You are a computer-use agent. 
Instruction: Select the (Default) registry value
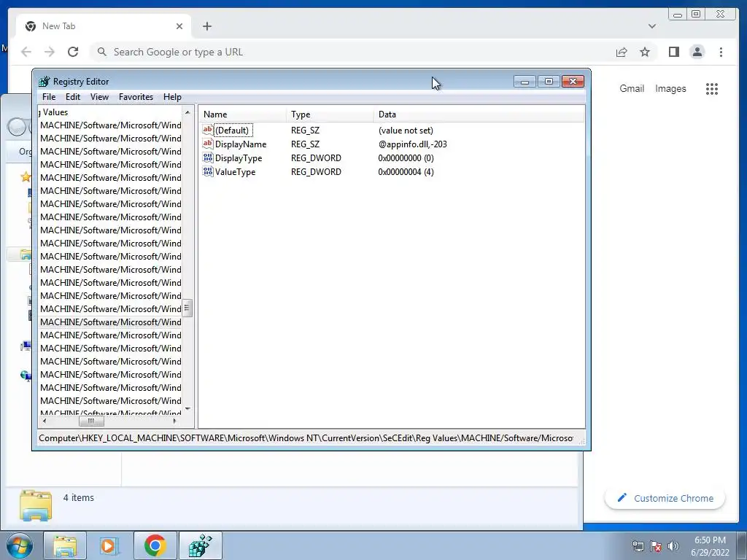click(231, 131)
